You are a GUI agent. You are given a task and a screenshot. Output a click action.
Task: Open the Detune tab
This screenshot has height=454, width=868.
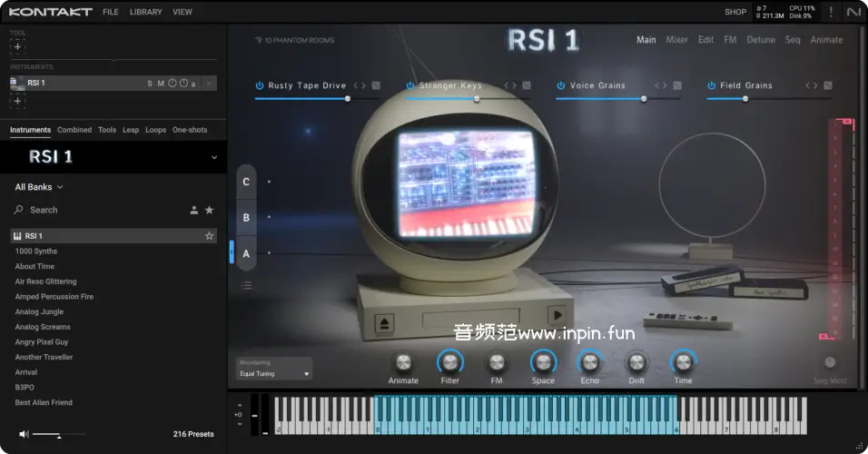click(x=761, y=40)
